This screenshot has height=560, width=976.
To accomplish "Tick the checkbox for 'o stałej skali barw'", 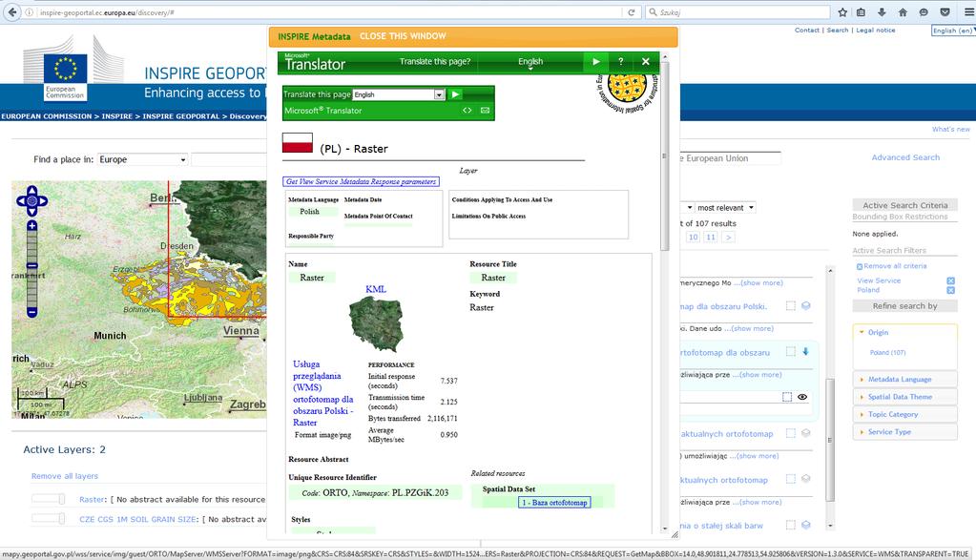I will 791,525.
